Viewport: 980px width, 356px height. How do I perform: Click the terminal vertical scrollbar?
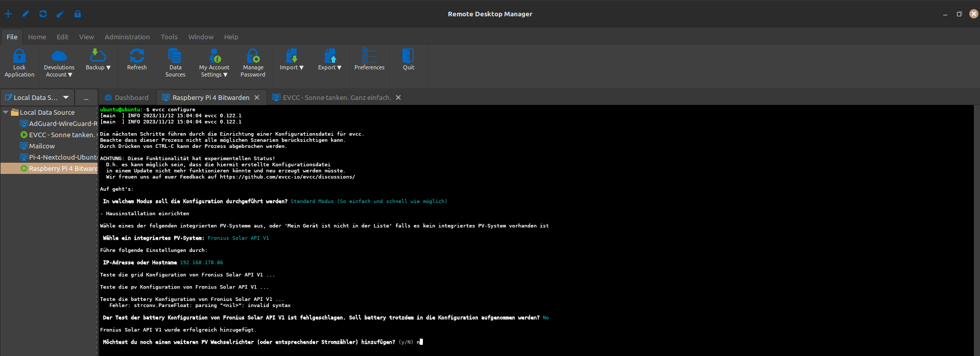point(976,230)
